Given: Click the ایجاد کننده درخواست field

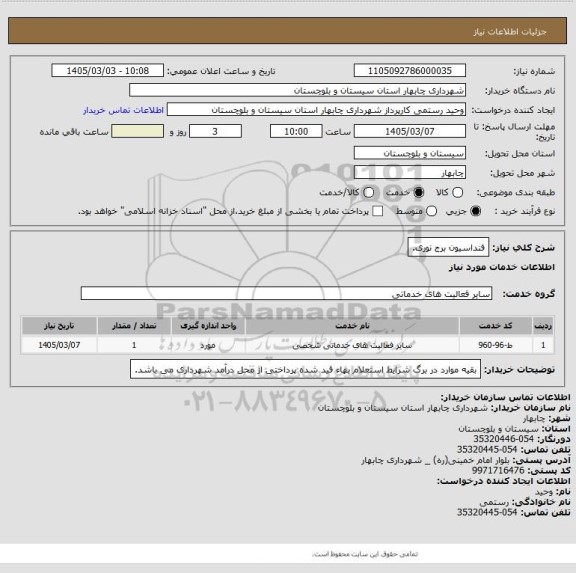Looking at the screenshot, I should point(316,110).
